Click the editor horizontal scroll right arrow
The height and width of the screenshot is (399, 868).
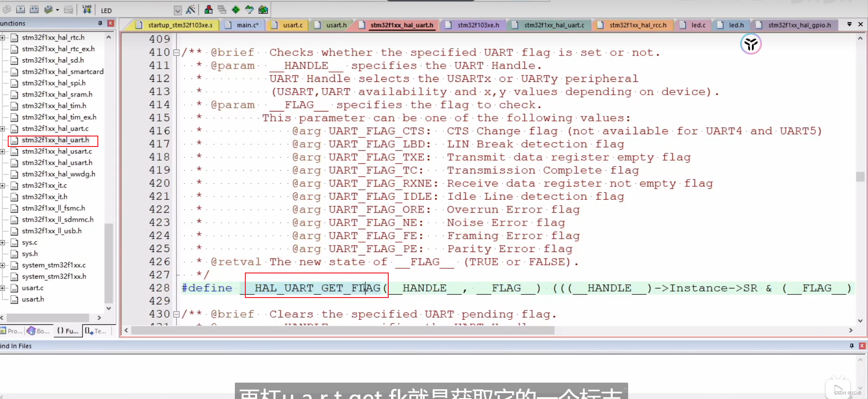point(851,330)
